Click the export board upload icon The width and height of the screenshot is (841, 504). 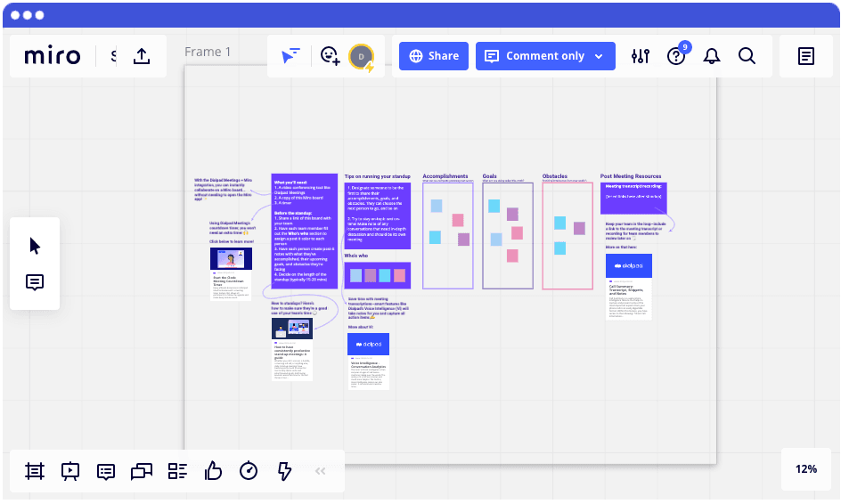click(x=142, y=56)
